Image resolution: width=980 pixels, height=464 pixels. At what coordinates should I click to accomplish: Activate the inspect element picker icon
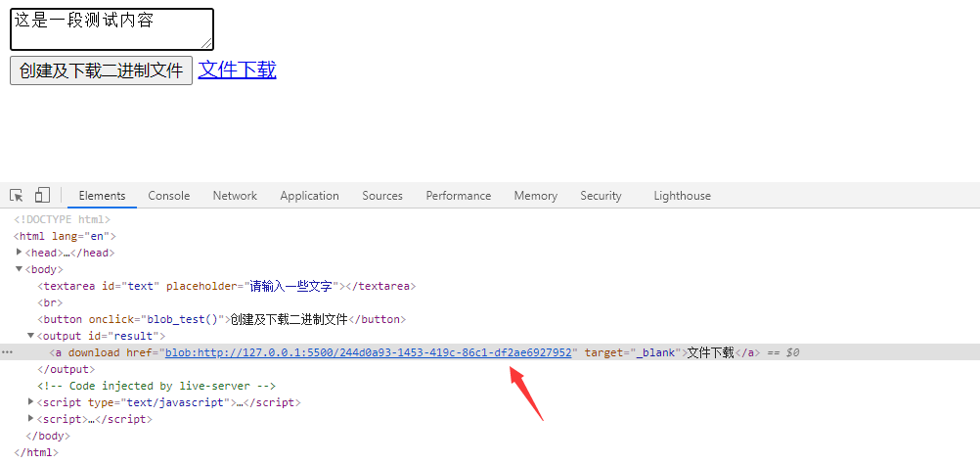click(x=17, y=196)
